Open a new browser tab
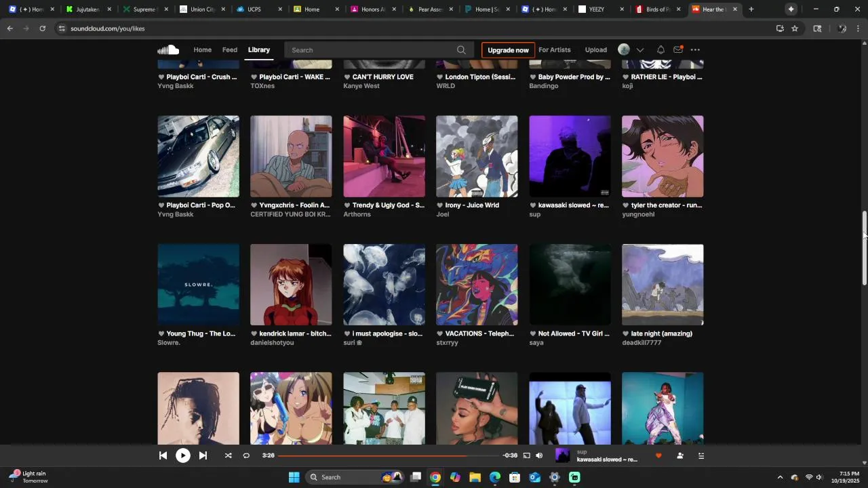 (751, 9)
